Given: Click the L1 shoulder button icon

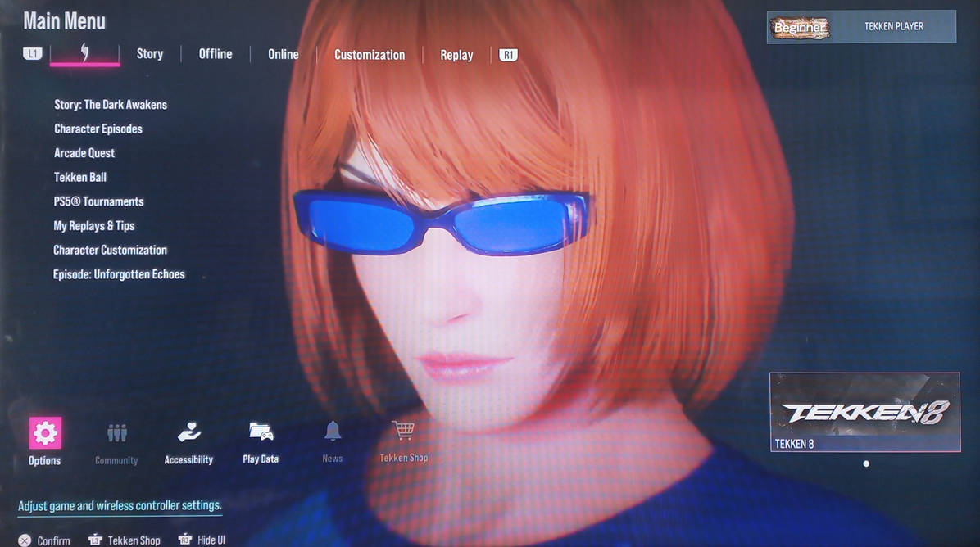Looking at the screenshot, I should pos(33,54).
